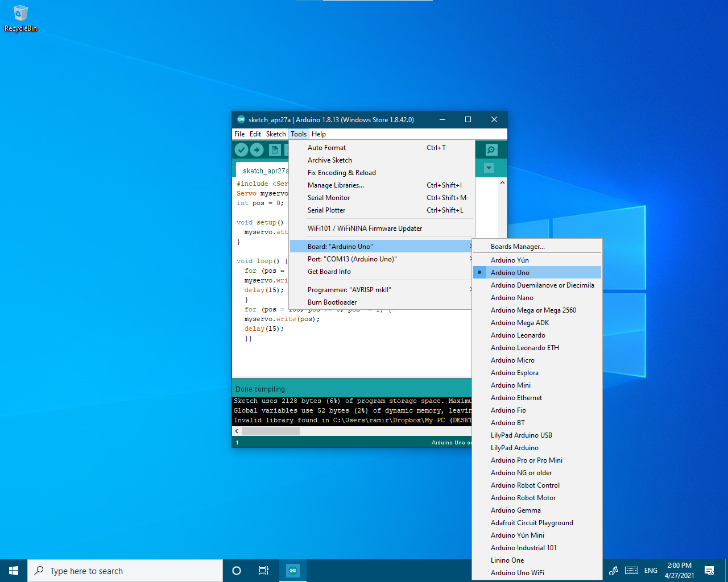Open the sketch tab dropdown arrow
This screenshot has width=728, height=582.
489,168
